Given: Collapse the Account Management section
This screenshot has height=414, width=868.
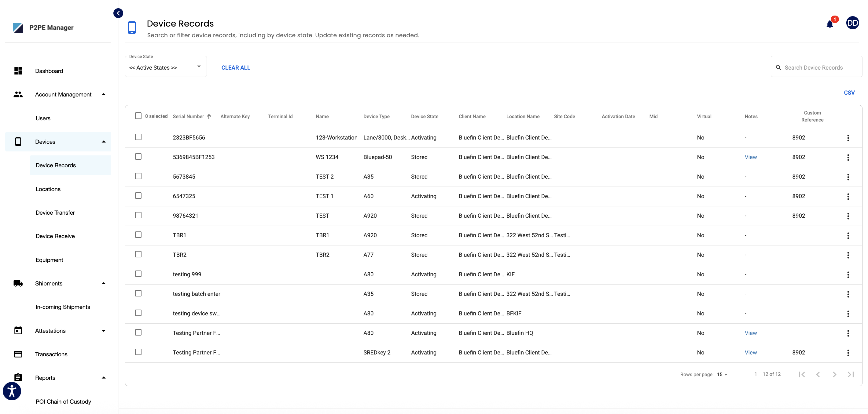Looking at the screenshot, I should tap(104, 95).
